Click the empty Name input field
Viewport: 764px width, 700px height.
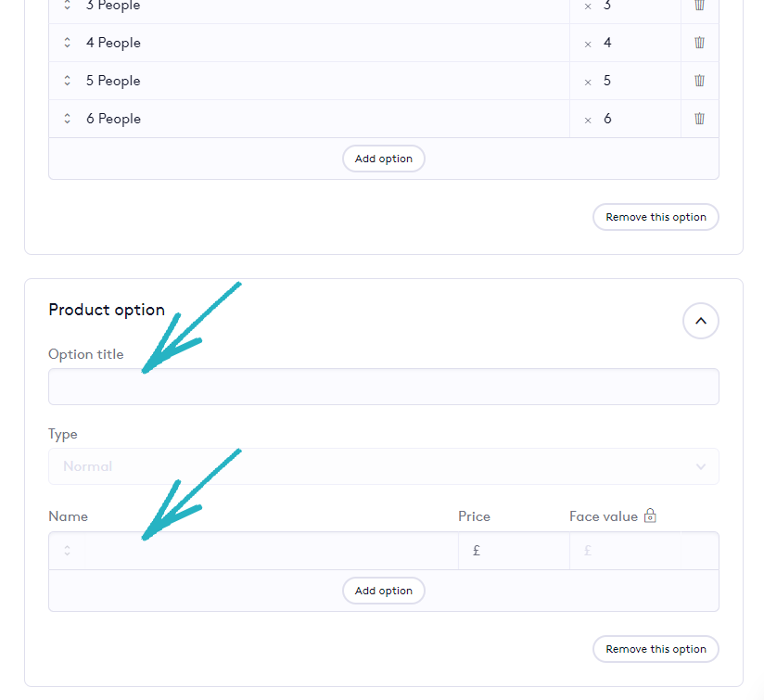(271, 551)
